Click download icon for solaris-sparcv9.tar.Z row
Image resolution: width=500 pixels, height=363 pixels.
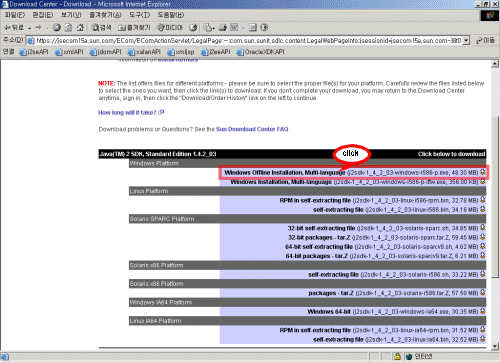pyautogui.click(x=482, y=256)
